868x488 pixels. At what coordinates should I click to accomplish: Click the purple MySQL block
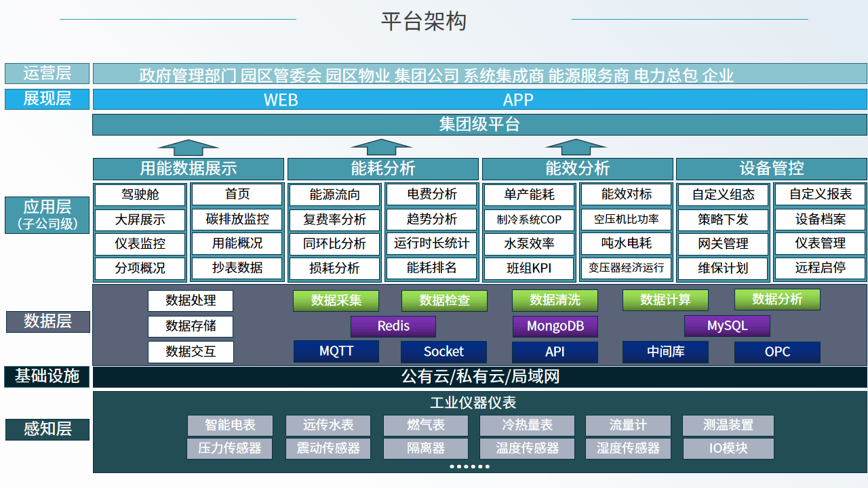pos(727,326)
